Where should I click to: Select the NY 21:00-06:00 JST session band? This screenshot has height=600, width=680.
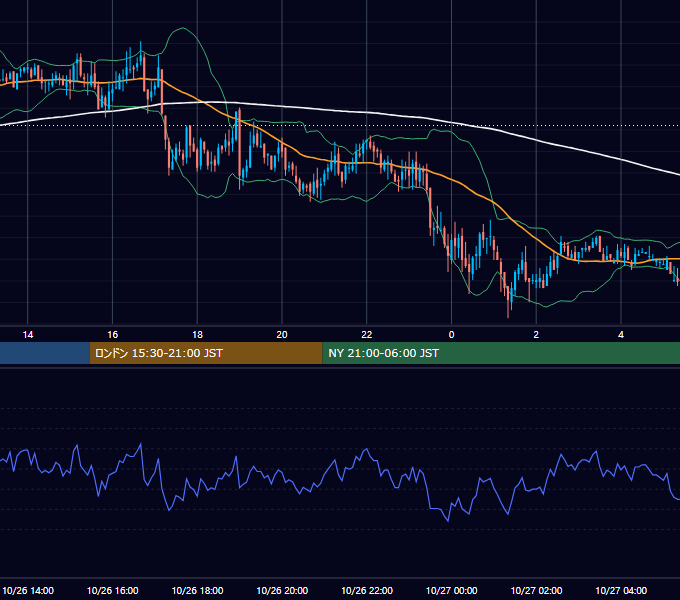coord(501,353)
